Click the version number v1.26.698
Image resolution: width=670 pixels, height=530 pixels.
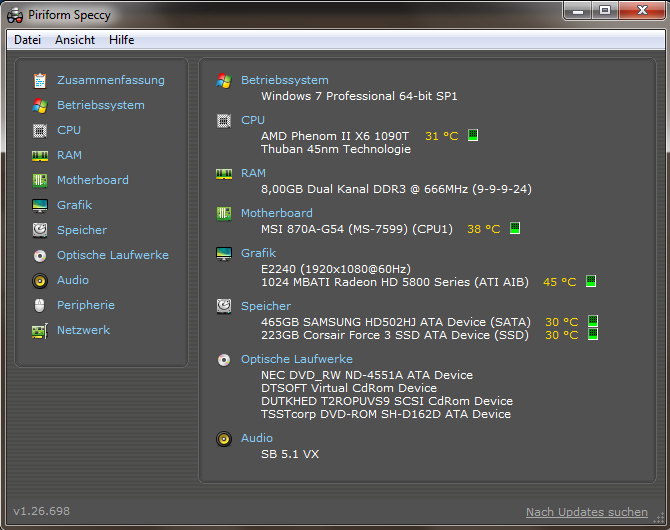(41, 511)
